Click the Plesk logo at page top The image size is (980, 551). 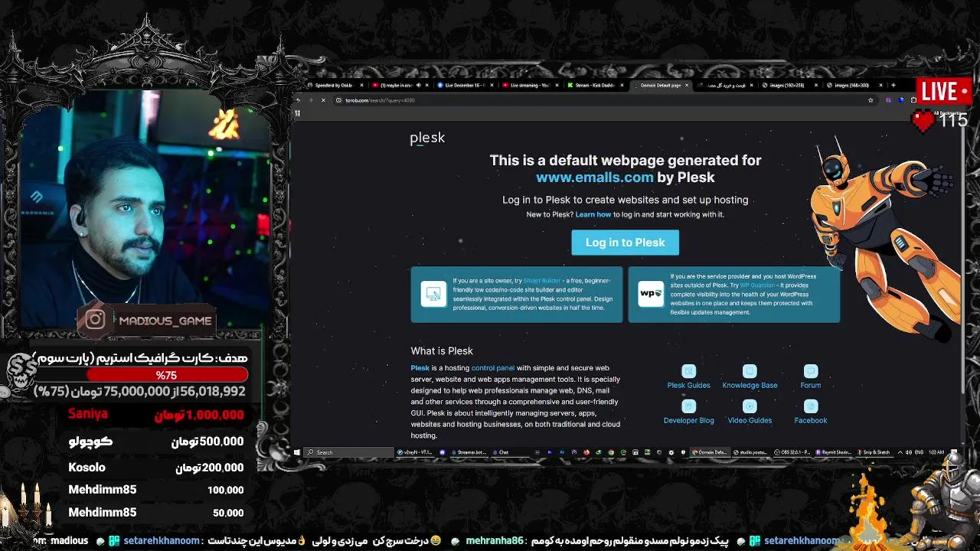pyautogui.click(x=427, y=138)
